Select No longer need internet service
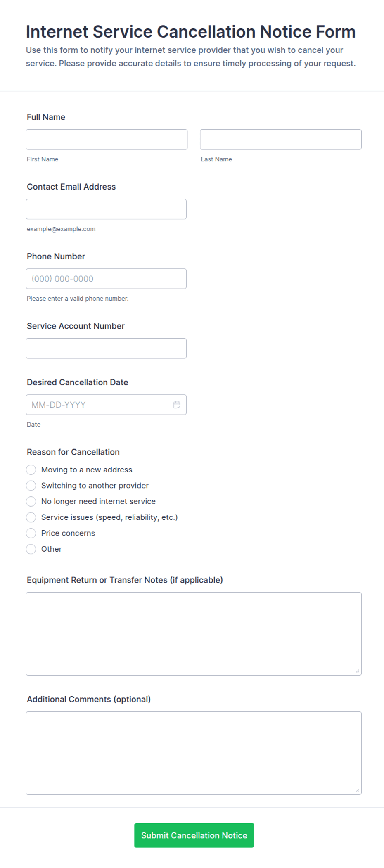This screenshot has width=384, height=868. 31,501
